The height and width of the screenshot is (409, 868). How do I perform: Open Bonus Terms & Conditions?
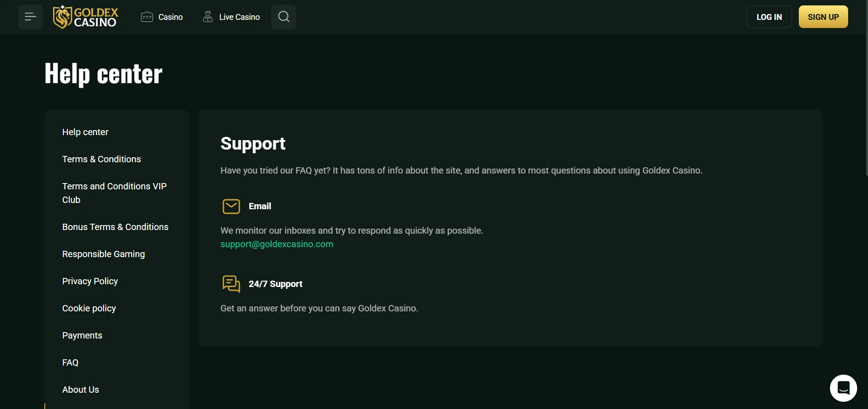pyautogui.click(x=115, y=227)
